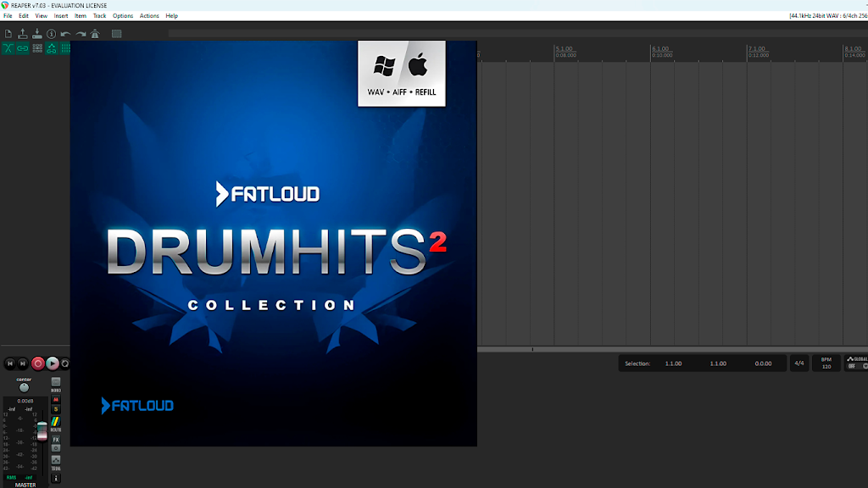Image resolution: width=868 pixels, height=488 pixels.
Task: Click the New Project toolbar icon
Action: pos(8,34)
